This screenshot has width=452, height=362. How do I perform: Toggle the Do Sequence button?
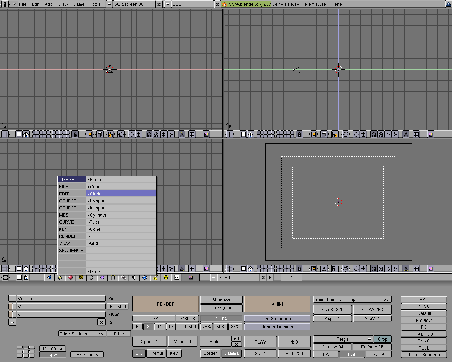[x=277, y=318]
